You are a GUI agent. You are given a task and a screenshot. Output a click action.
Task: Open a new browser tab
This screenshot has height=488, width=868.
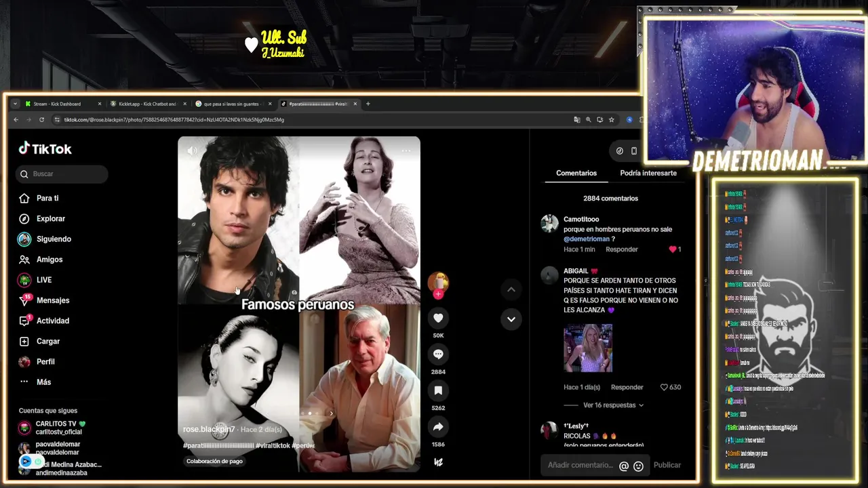[368, 104]
